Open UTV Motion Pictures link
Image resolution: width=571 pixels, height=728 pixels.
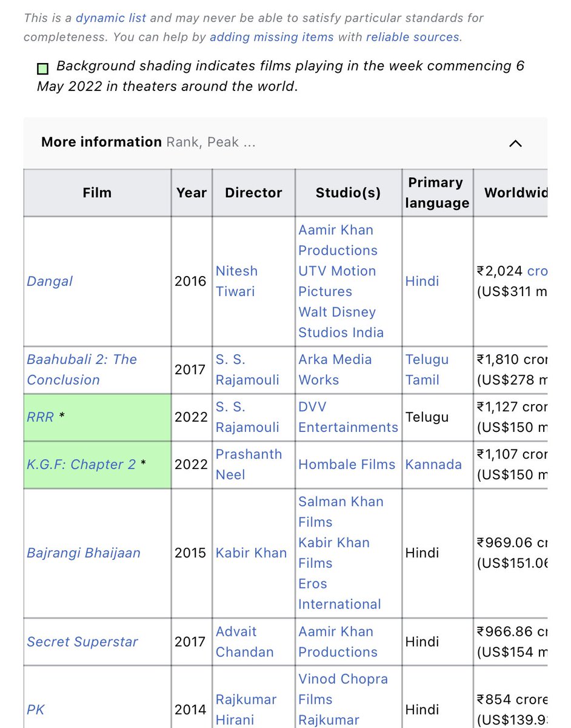tap(337, 281)
